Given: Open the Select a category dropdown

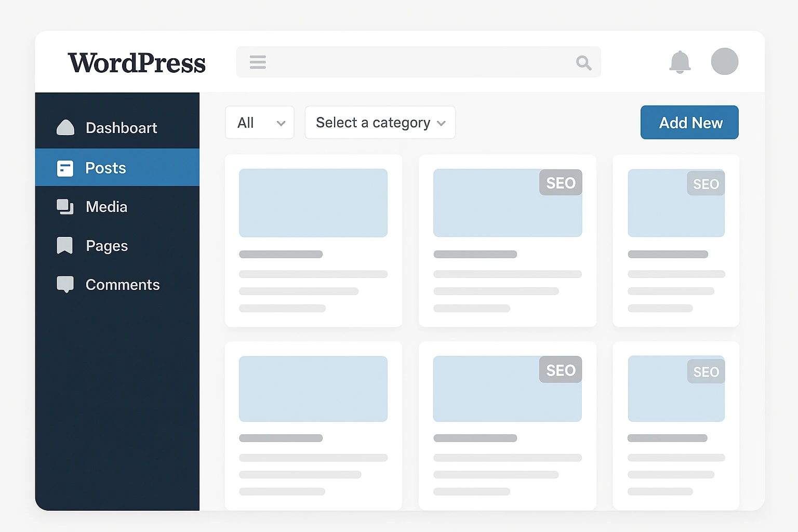Looking at the screenshot, I should pyautogui.click(x=380, y=123).
